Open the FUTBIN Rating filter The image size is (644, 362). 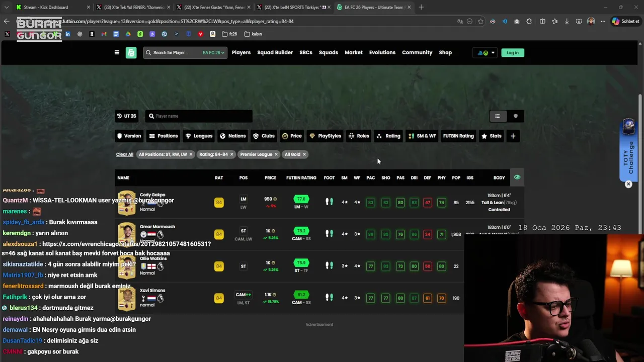[458, 136]
